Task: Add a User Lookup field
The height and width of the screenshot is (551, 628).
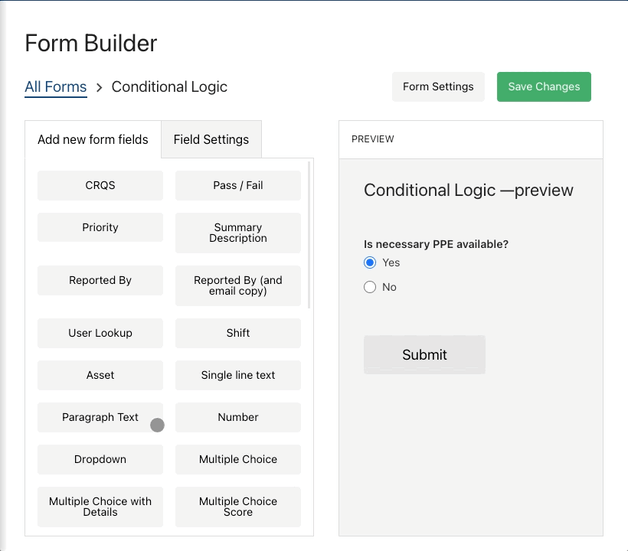Action: [100, 333]
